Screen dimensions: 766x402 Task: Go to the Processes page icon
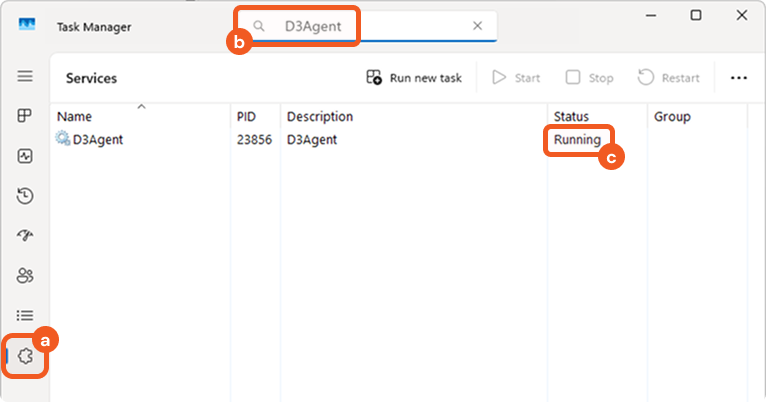tap(25, 116)
